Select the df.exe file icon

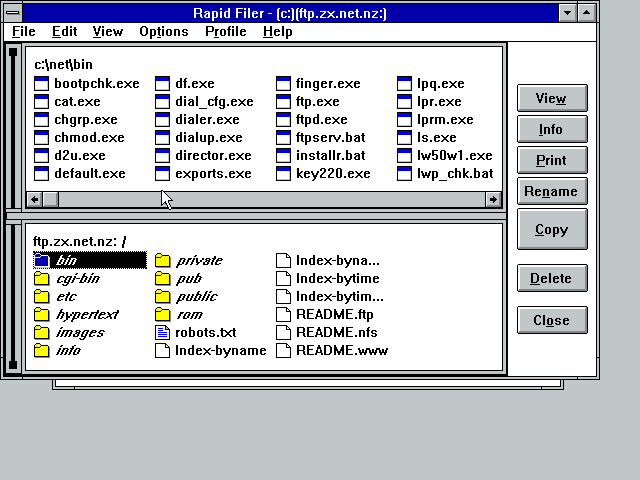[x=162, y=83]
